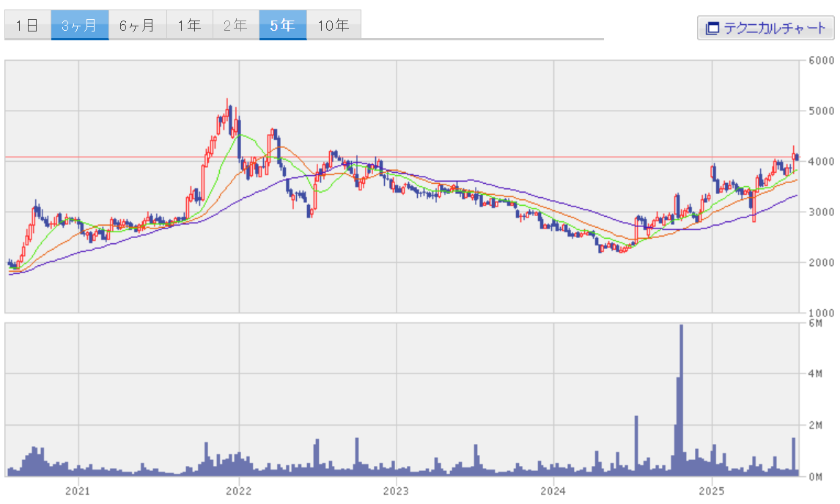
Task: Open the テクニカルチャート popup window icon
Action: [x=712, y=28]
